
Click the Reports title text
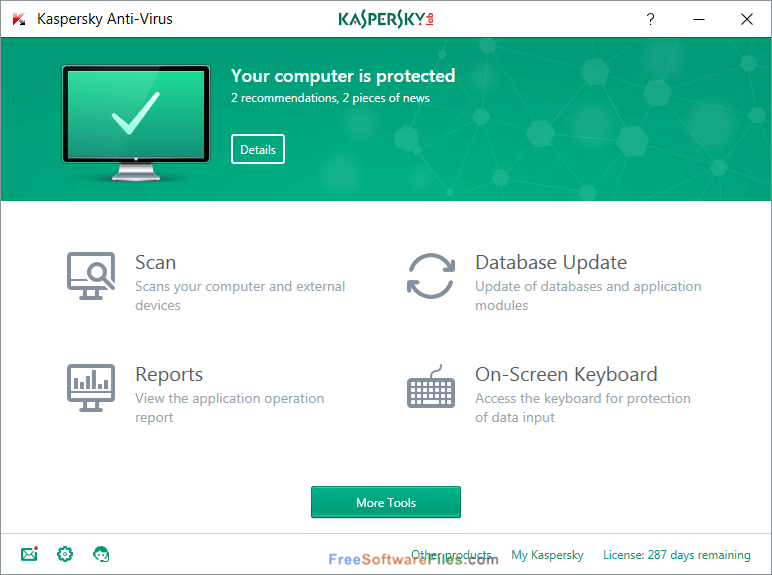pyautogui.click(x=169, y=375)
